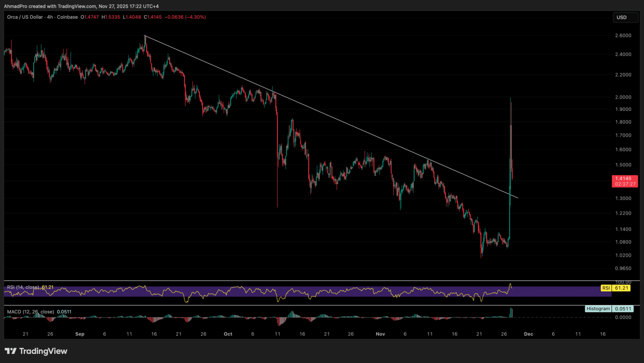Image resolution: width=644 pixels, height=363 pixels.
Task: Click the Orca / US Dollar symbol title
Action: [25, 17]
